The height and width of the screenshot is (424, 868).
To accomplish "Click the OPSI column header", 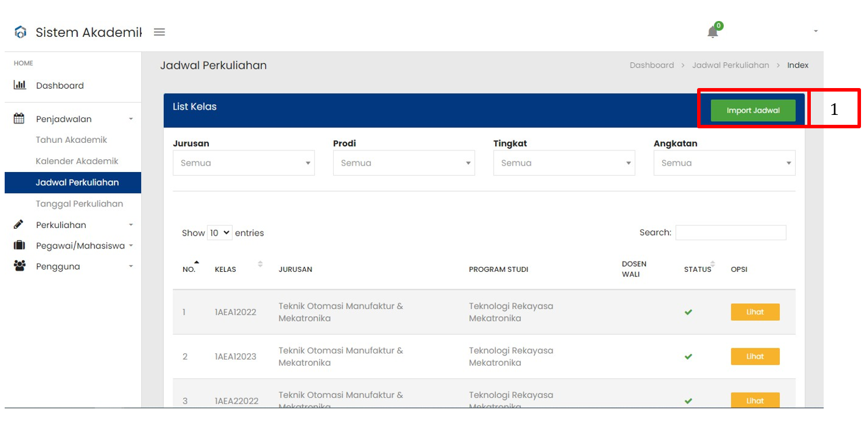I will (739, 269).
